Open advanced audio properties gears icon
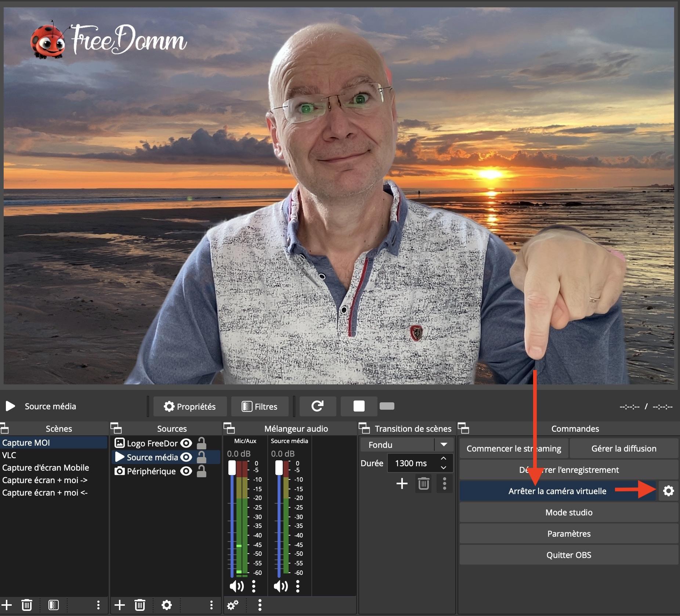This screenshot has width=680, height=616. pyautogui.click(x=233, y=605)
